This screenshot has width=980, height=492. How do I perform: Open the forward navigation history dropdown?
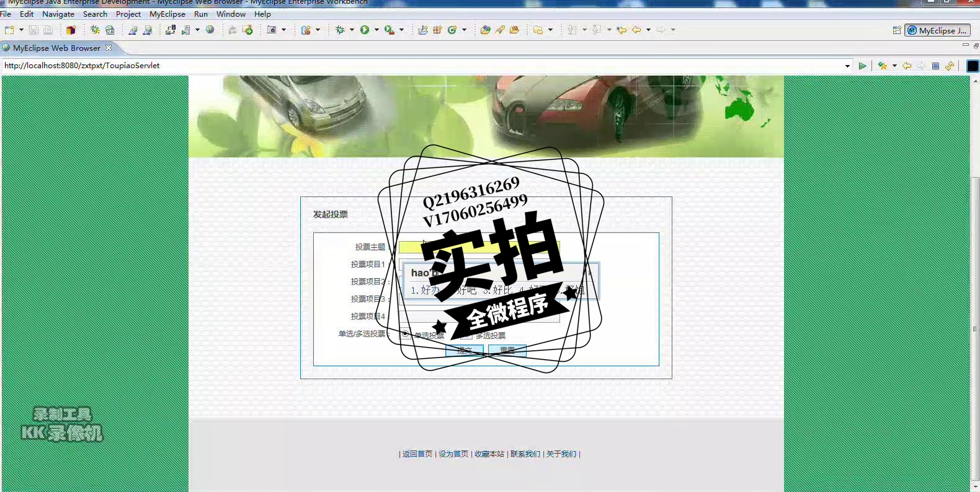pos(673,30)
